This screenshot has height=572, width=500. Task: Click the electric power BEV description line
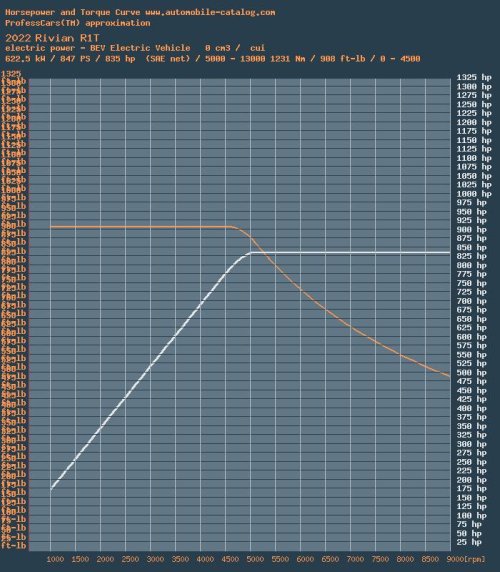point(135,48)
